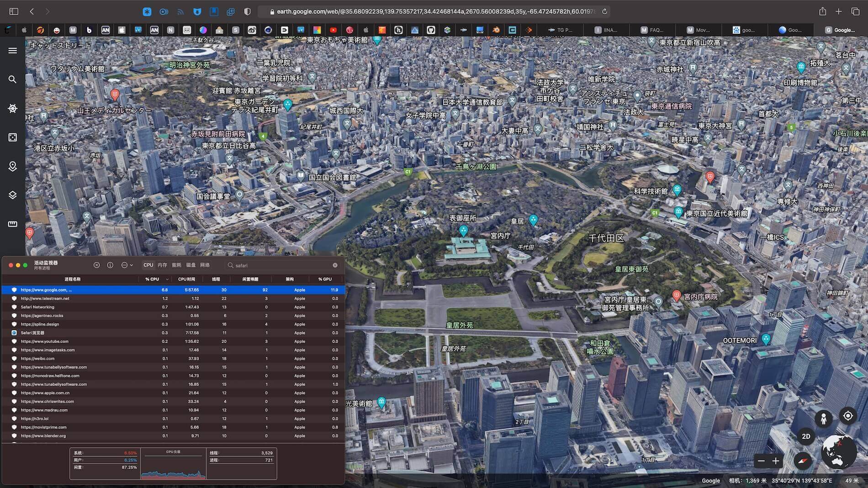The width and height of the screenshot is (868, 488).
Task: Open the Map Style layers icon
Action: (x=13, y=195)
